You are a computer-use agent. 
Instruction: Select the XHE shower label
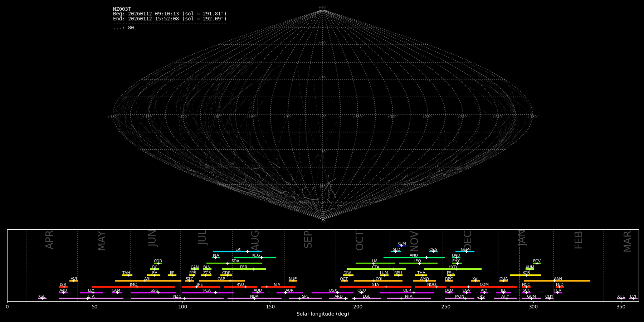click(621, 297)
